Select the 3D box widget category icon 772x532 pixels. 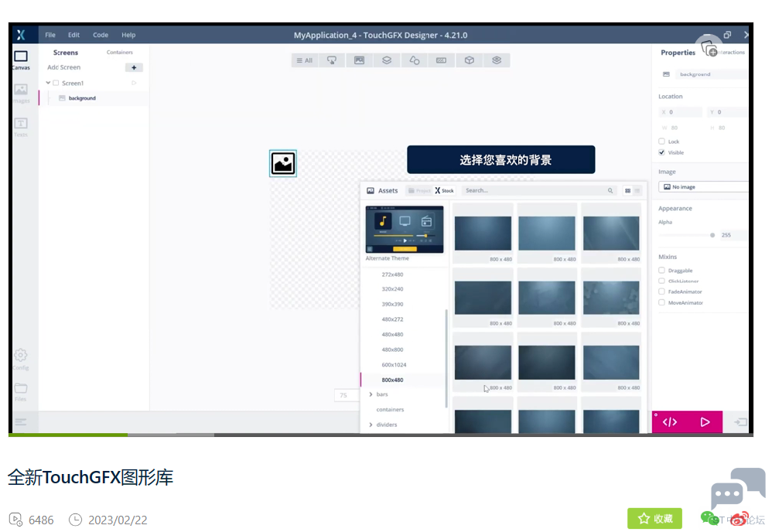[470, 60]
